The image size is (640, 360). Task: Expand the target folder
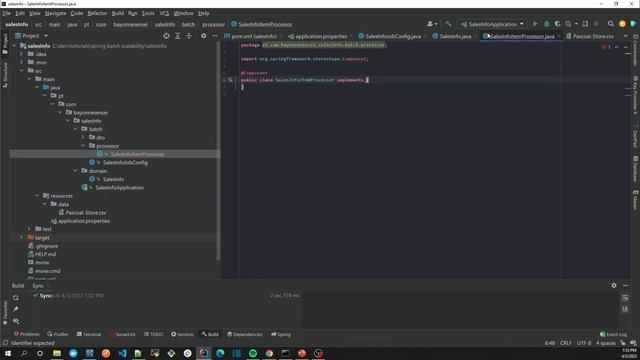point(22,237)
